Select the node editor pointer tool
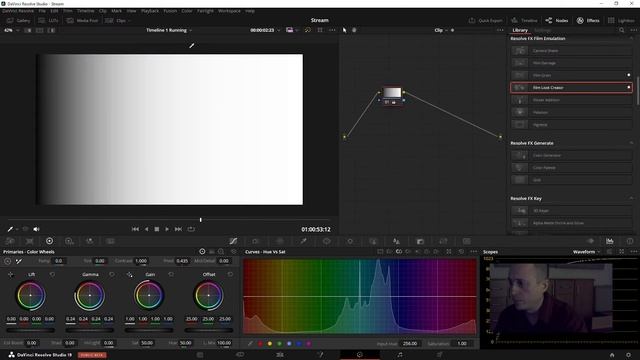This screenshot has width=640, height=360. [x=344, y=30]
